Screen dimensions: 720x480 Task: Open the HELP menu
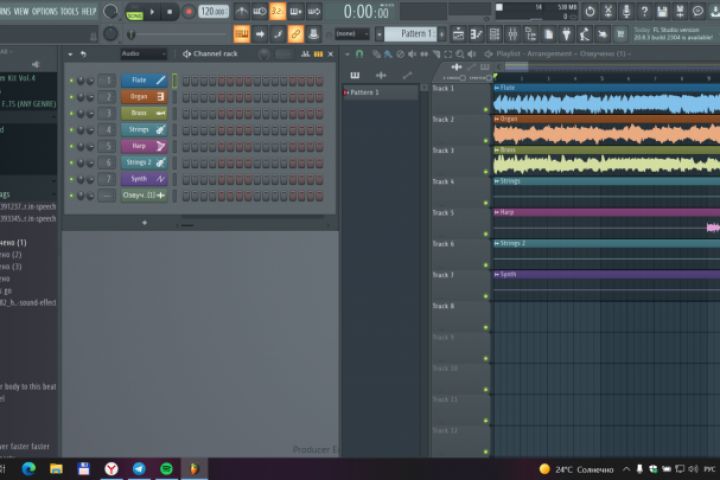pos(89,11)
